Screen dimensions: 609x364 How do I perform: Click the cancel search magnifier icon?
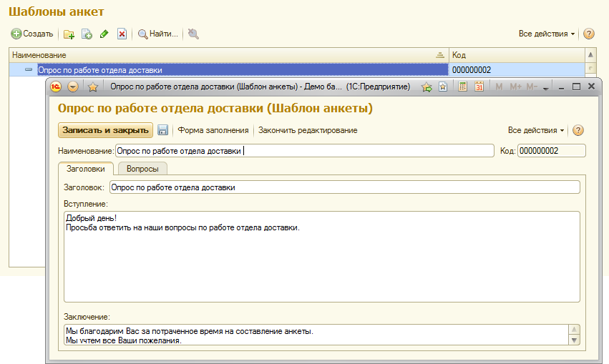coord(193,34)
